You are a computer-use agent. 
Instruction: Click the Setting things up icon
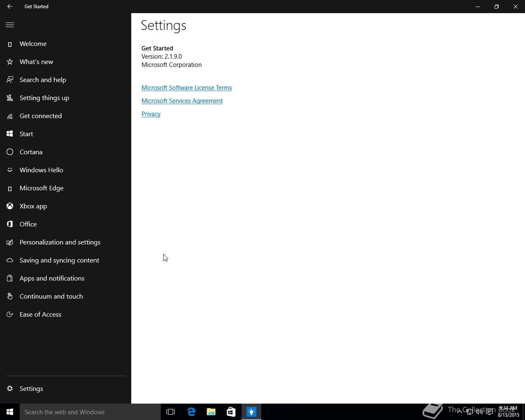(x=10, y=98)
